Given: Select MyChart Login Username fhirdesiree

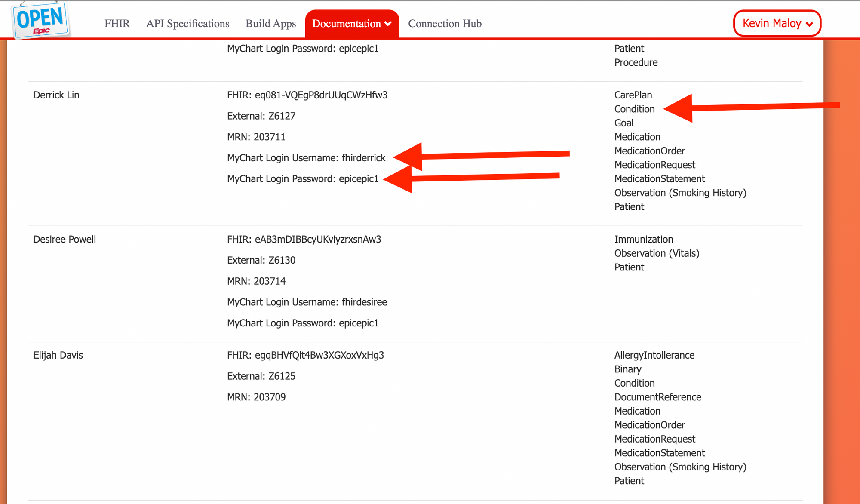Looking at the screenshot, I should coord(307,302).
